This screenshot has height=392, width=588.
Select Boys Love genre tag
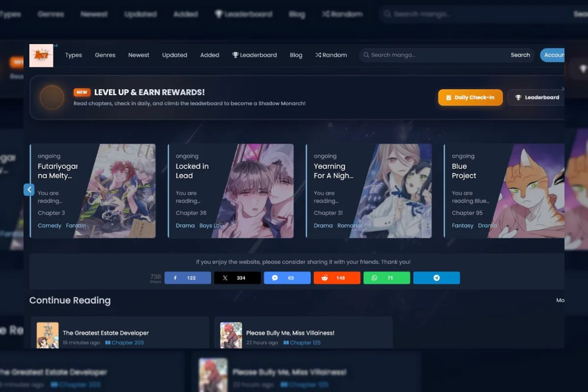coord(212,226)
